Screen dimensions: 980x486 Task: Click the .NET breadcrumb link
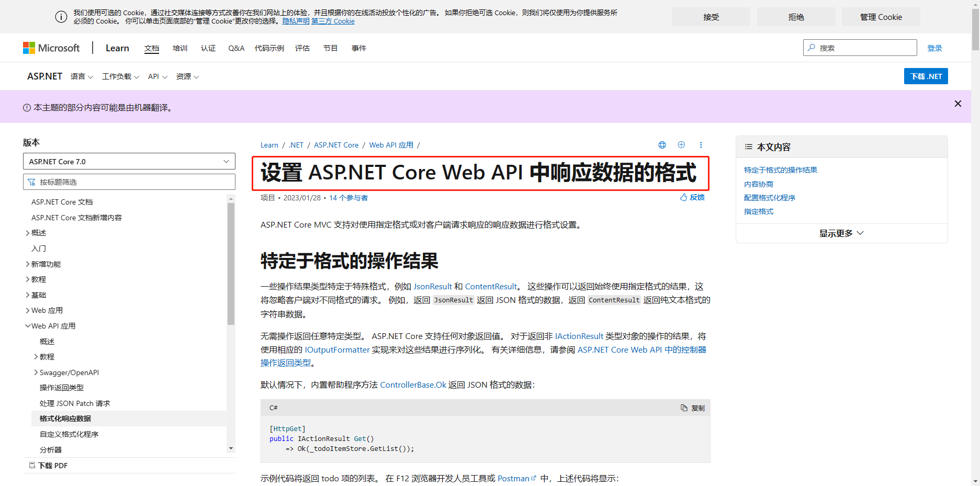296,145
